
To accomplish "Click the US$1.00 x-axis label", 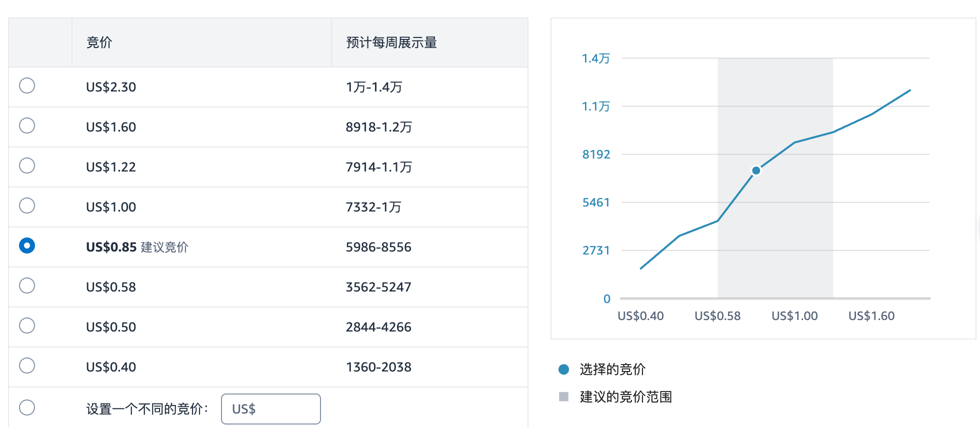I will (x=794, y=316).
